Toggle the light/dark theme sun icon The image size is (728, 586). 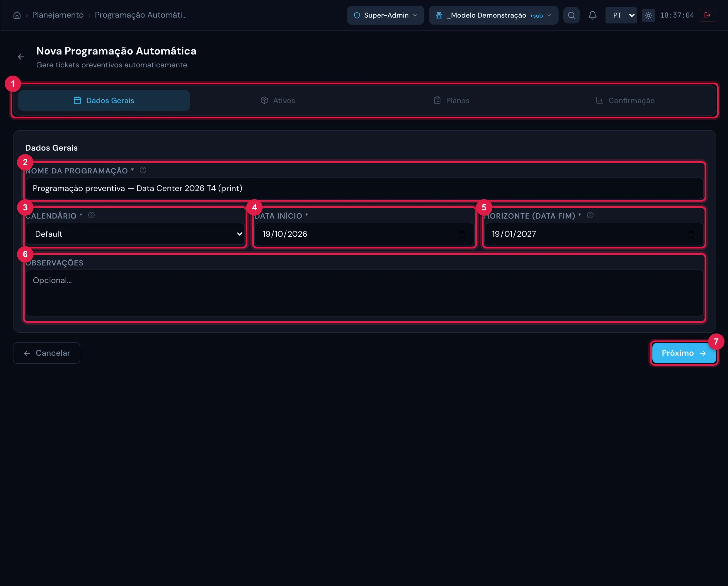tap(648, 15)
